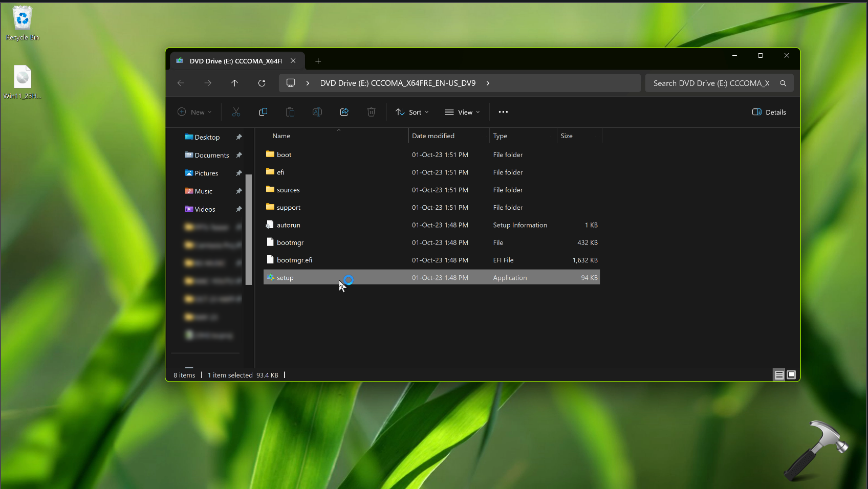Select the Documents quick access folder
868x489 pixels.
click(x=211, y=155)
